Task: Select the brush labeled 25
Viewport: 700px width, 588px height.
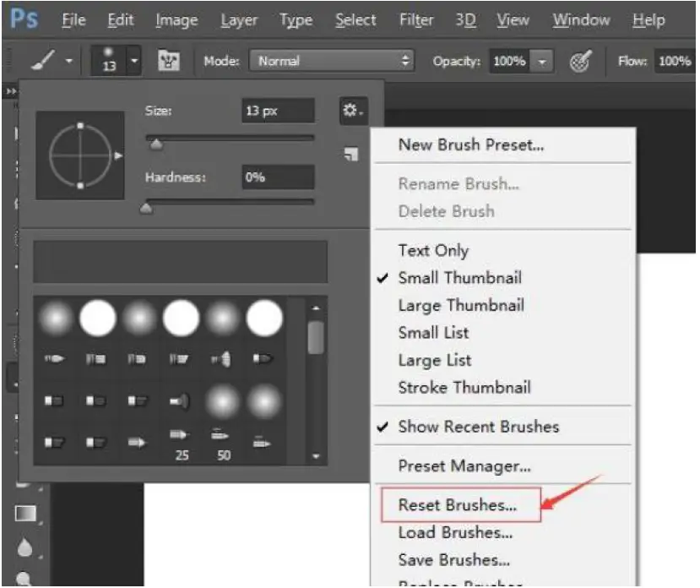Action: (181, 444)
